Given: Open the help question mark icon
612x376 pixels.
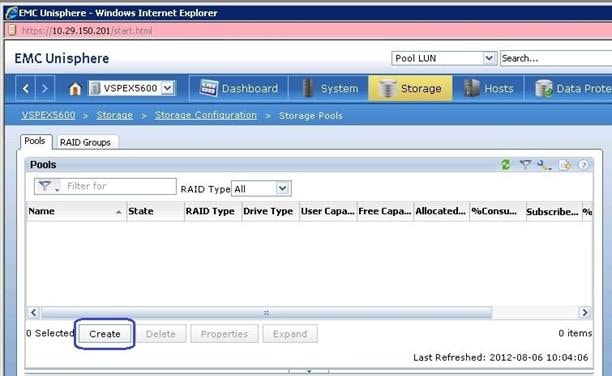Looking at the screenshot, I should click(x=584, y=165).
